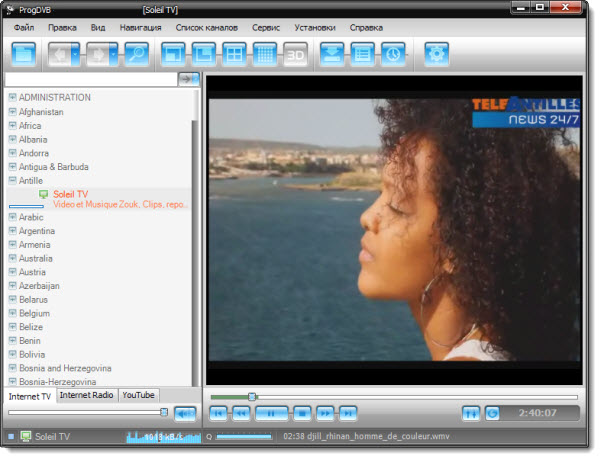Click the channel search input field

pyautogui.click(x=90, y=79)
